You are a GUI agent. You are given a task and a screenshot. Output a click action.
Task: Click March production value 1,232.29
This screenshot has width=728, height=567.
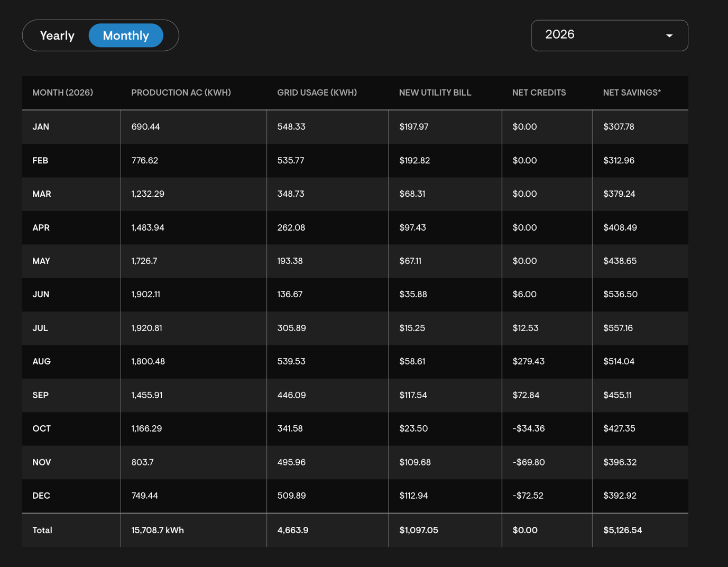point(148,194)
